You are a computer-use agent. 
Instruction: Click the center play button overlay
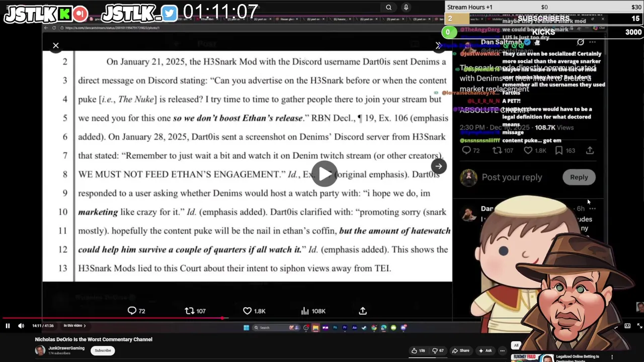pos(325,174)
